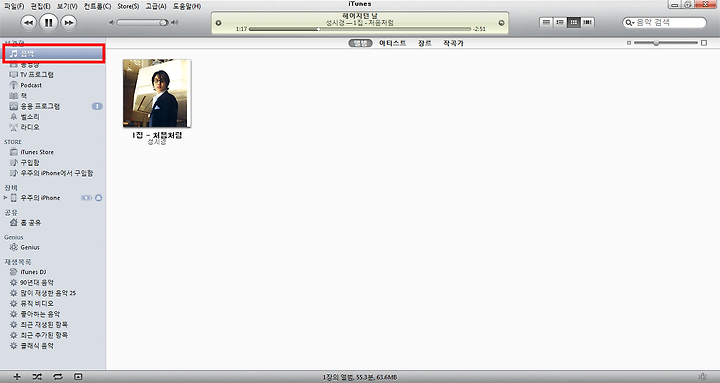Open the 구입함 purchased list
Screen dimensions: 720x383
[54, 163]
